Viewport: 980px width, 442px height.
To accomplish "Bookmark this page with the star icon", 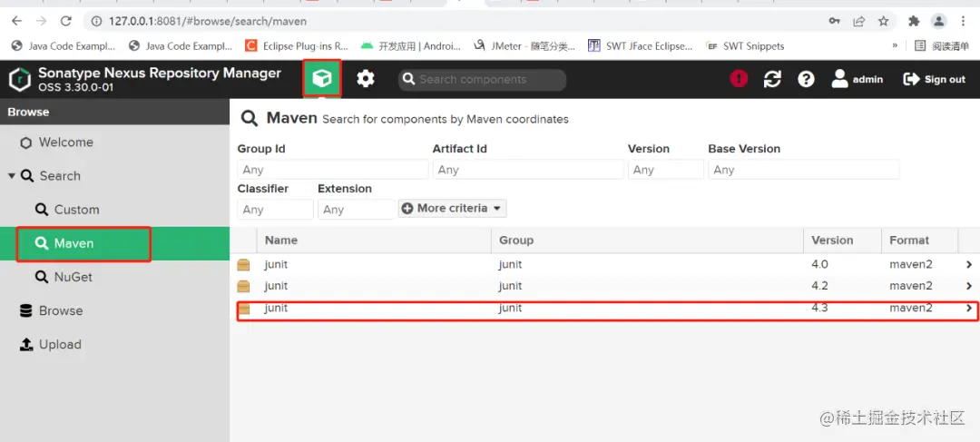I will coord(883,21).
